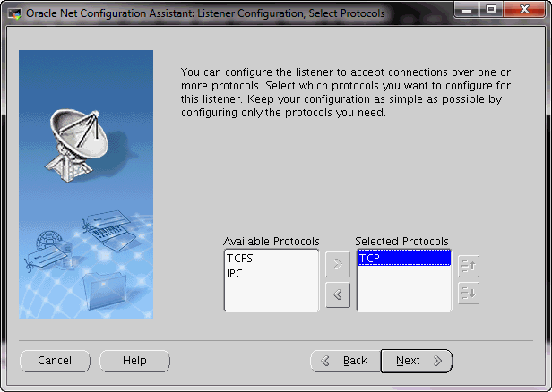Close the Net Configuration Assistant window

[524, 10]
